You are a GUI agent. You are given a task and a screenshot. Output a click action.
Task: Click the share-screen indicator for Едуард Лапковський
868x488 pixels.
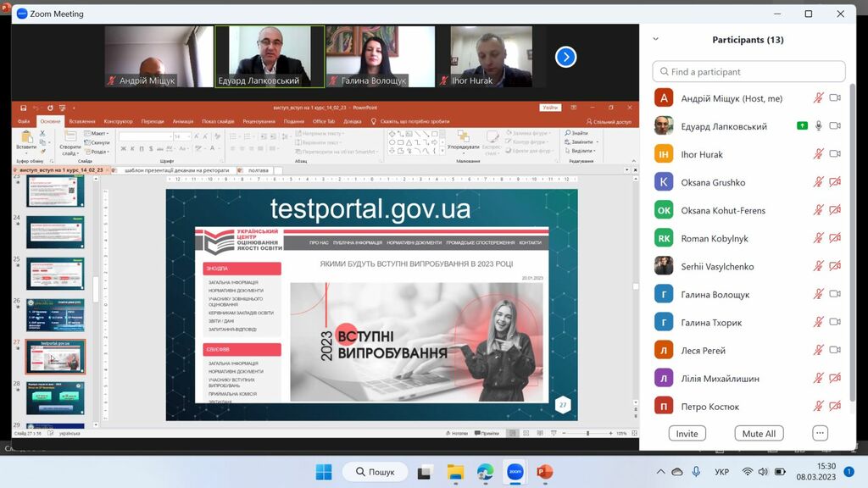802,126
